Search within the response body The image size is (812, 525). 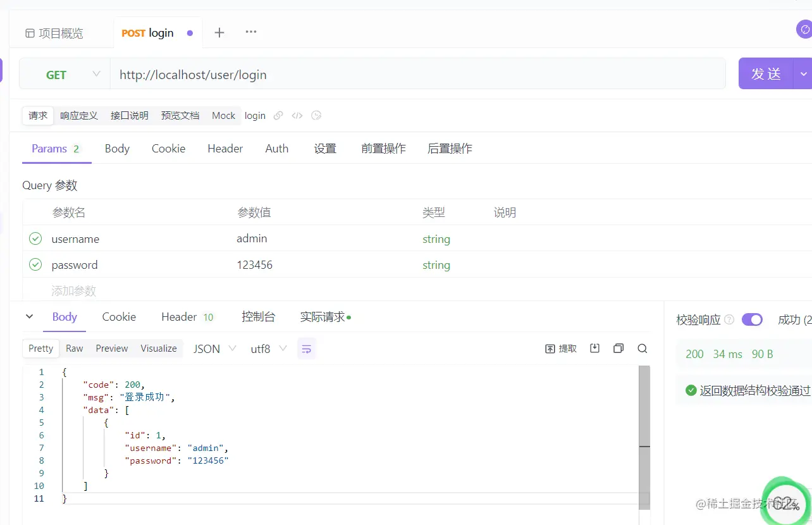point(643,349)
